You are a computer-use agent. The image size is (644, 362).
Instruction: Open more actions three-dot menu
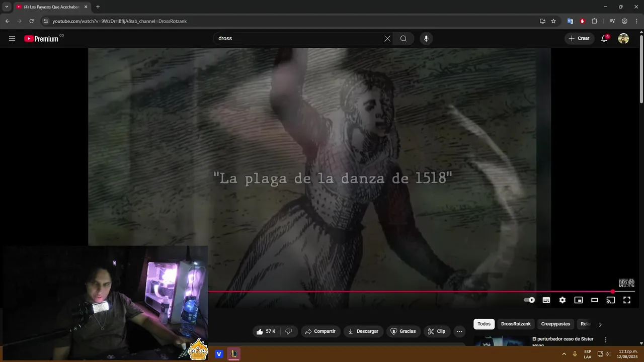click(459, 331)
